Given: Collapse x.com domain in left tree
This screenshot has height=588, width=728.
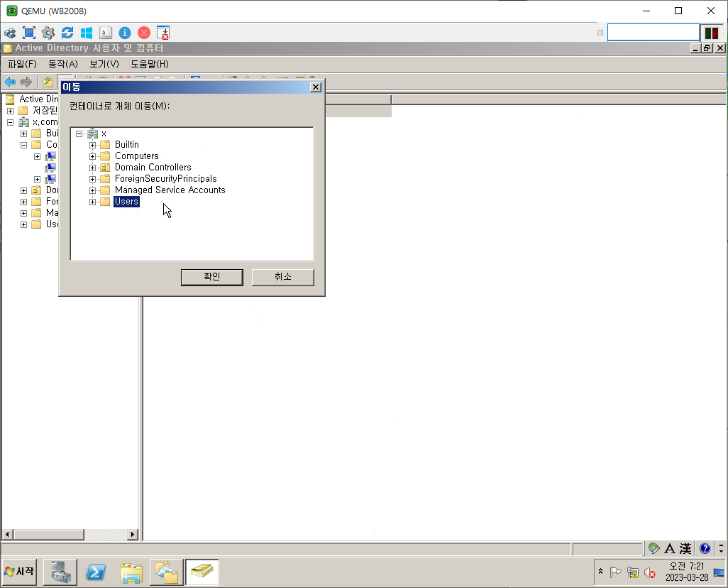Looking at the screenshot, I should [x=10, y=123].
